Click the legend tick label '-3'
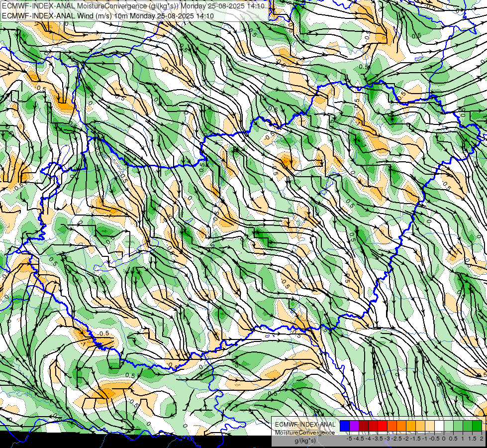This screenshot has width=487, height=448. point(387,439)
